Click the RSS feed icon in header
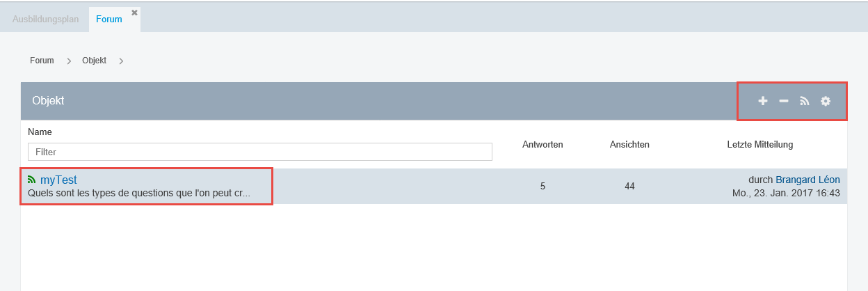868x291 pixels. pyautogui.click(x=805, y=101)
